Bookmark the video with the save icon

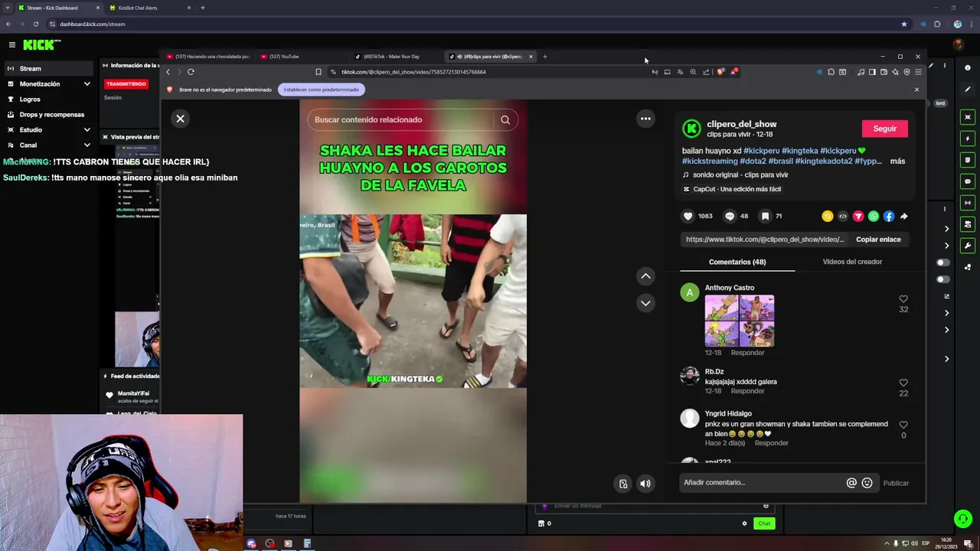pyautogui.click(x=765, y=216)
